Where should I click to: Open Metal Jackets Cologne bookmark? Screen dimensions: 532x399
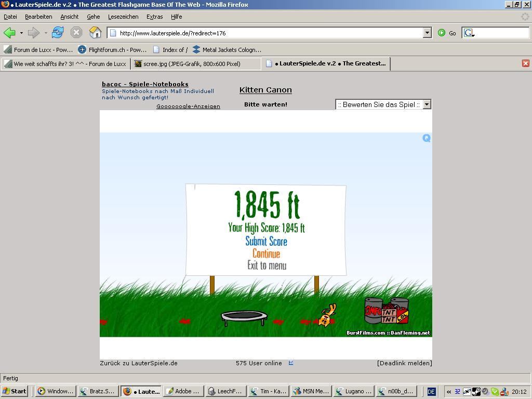coord(227,49)
